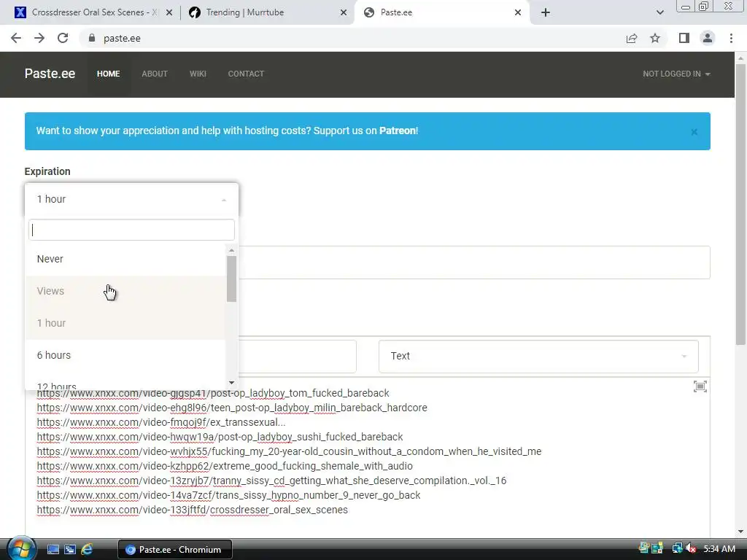Open the Chromium profile avatar icon
The width and height of the screenshot is (747, 560).
point(708,38)
